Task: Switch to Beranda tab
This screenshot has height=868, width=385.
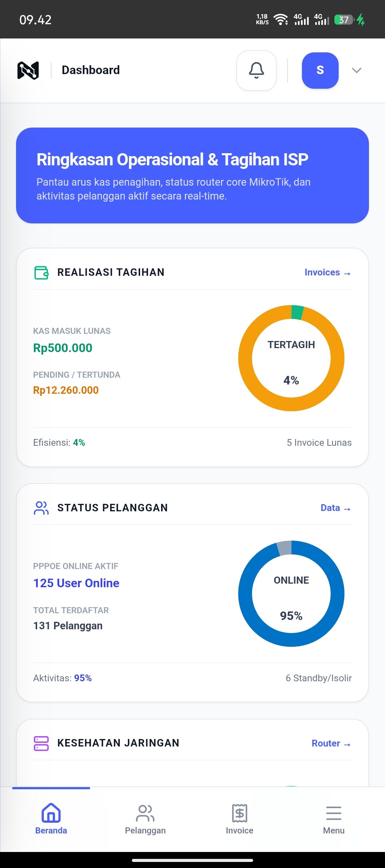Action: point(51,819)
